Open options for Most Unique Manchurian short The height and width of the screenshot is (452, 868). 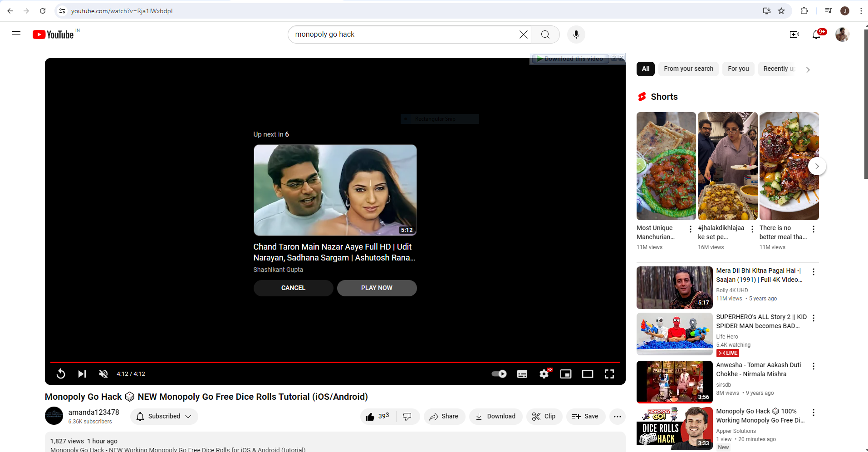(x=691, y=229)
